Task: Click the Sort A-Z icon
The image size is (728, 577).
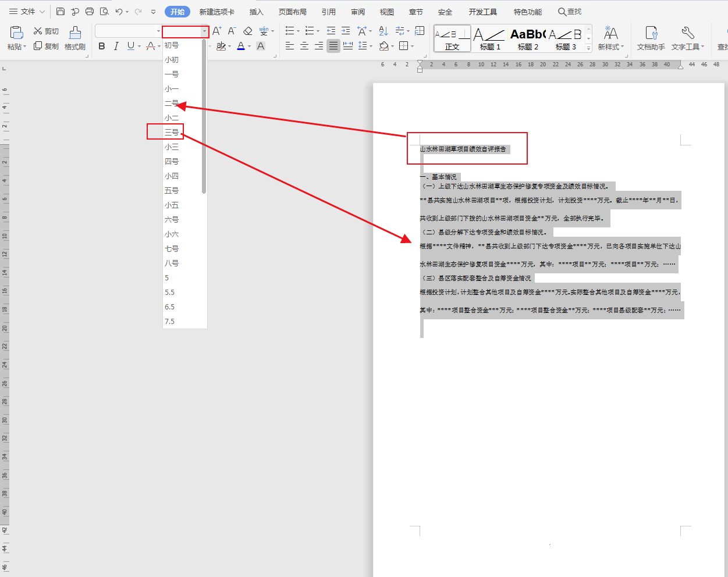Action: pos(383,31)
